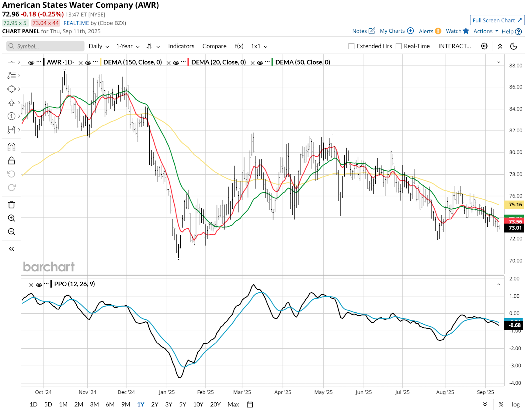This screenshot has height=412, width=532.
Task: Enable the Extended Hrs checkbox
Action: coord(351,46)
